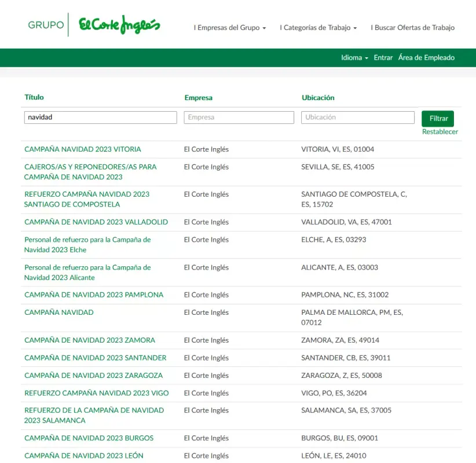
Task: Open Campaña de Navidad 2023 Valladolid
Action: pos(96,222)
